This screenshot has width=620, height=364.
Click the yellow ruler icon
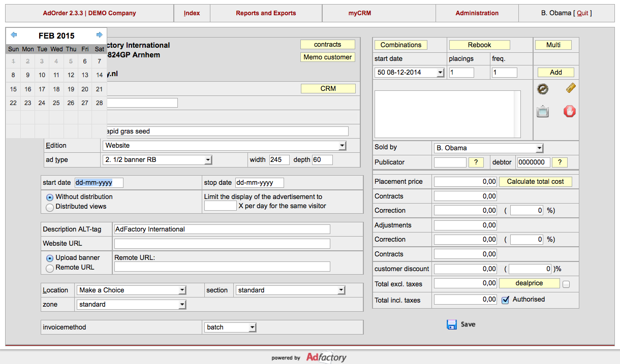(570, 89)
